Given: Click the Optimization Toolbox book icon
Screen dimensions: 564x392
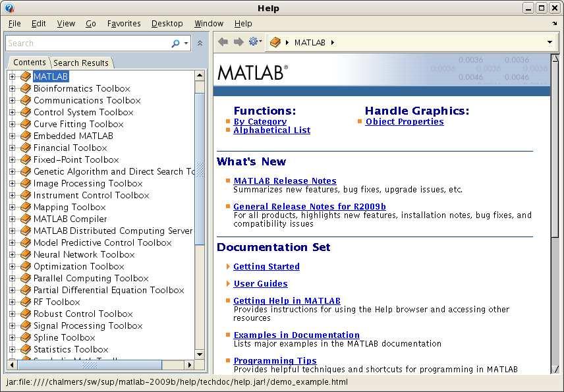Looking at the screenshot, I should coord(26,266).
